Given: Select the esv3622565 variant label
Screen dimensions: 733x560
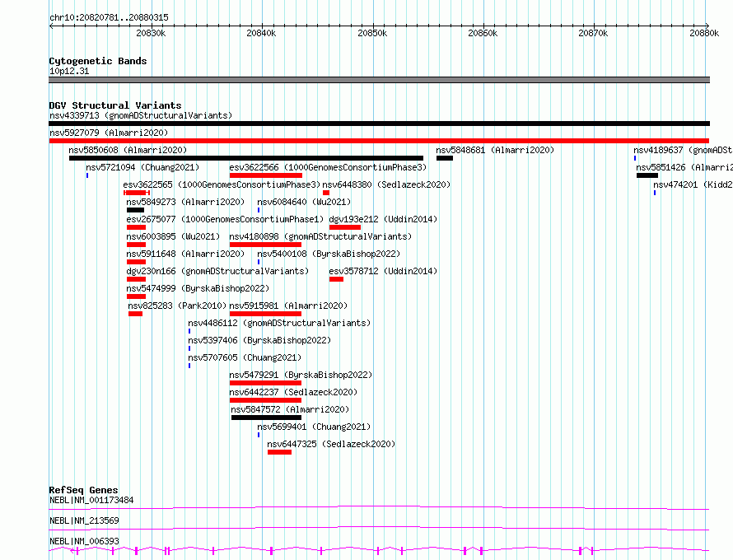Looking at the screenshot, I should coord(222,184).
